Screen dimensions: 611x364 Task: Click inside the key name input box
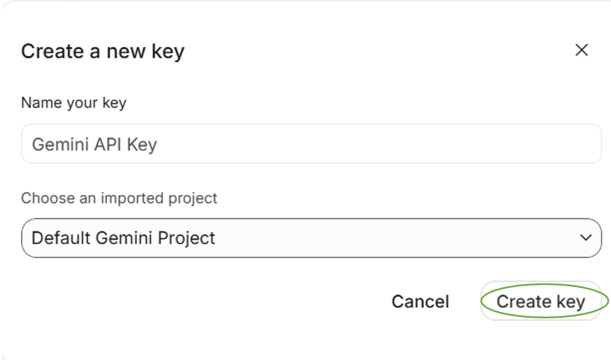point(311,143)
